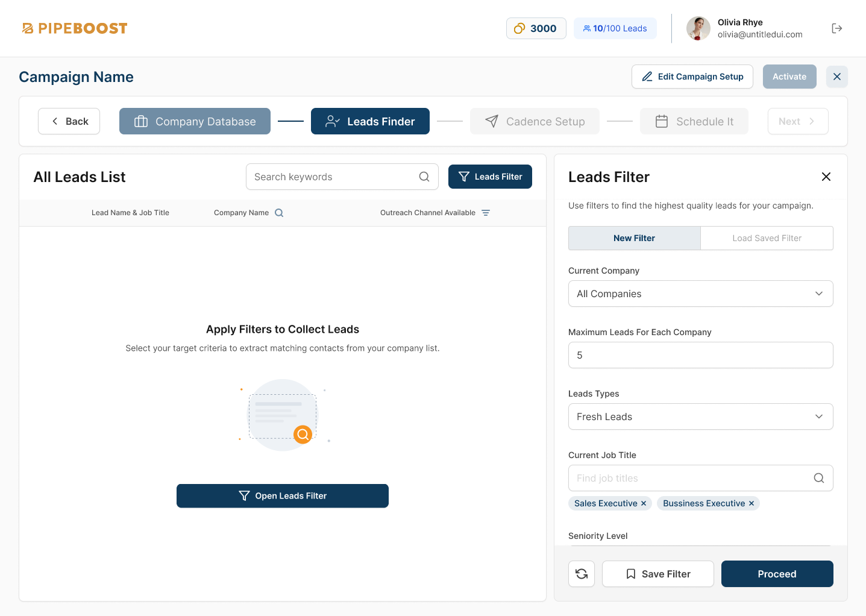
Task: Click the Outreach Channel Available header text
Action: coord(428,213)
